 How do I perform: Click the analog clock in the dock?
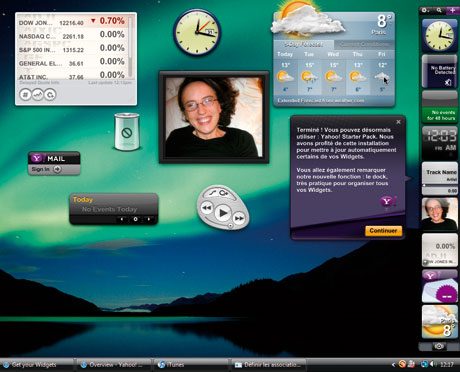(x=440, y=35)
